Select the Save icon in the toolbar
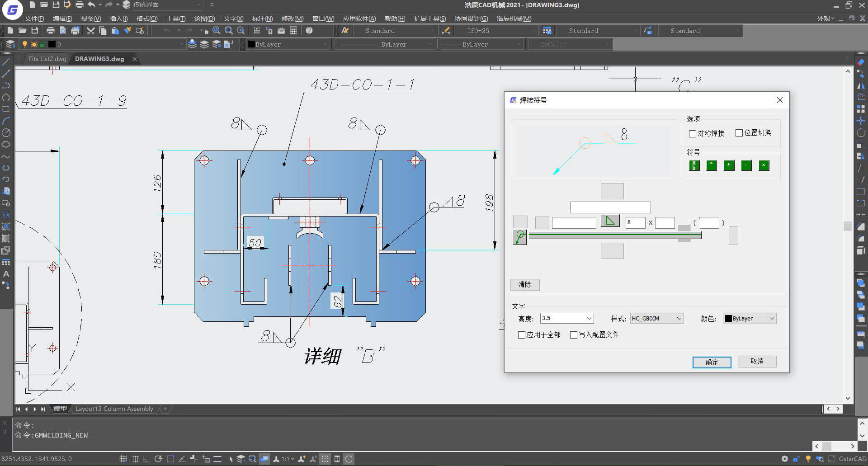Viewport: 868px width, 466px height. pos(34,31)
